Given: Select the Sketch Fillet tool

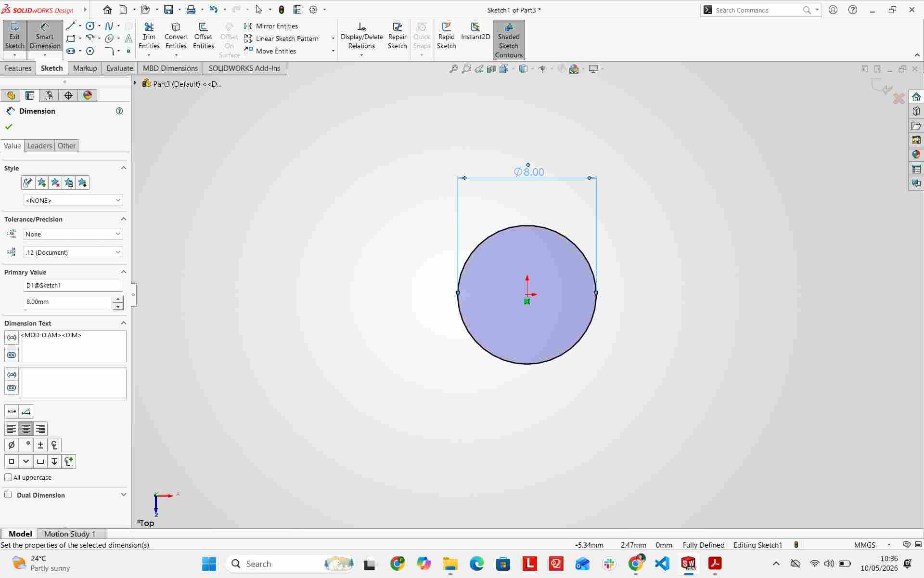Looking at the screenshot, I should (x=109, y=51).
